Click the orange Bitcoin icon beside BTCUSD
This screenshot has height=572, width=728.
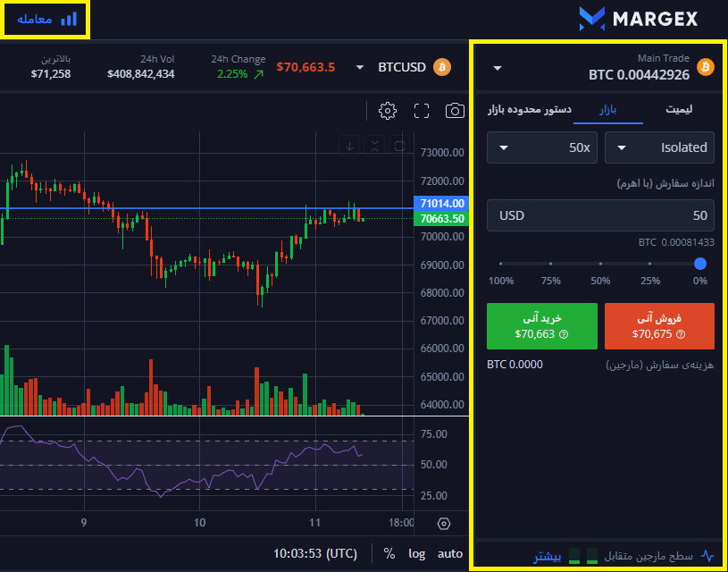[441, 67]
